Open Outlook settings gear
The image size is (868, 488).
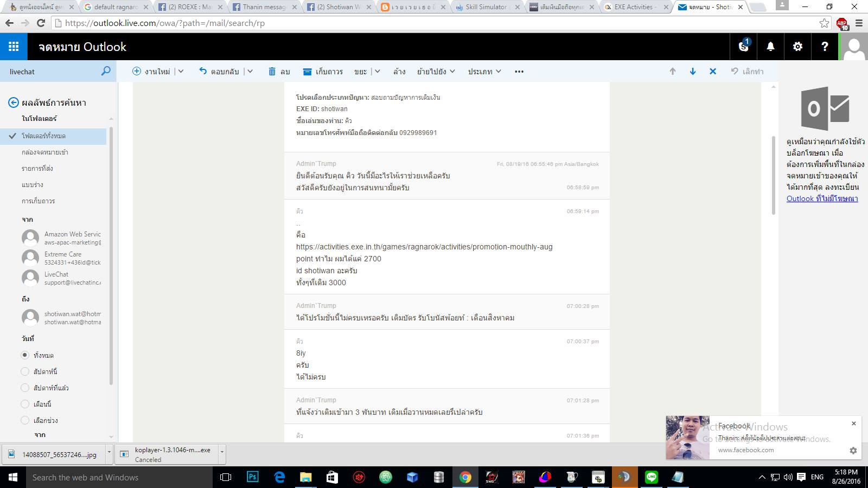(797, 47)
